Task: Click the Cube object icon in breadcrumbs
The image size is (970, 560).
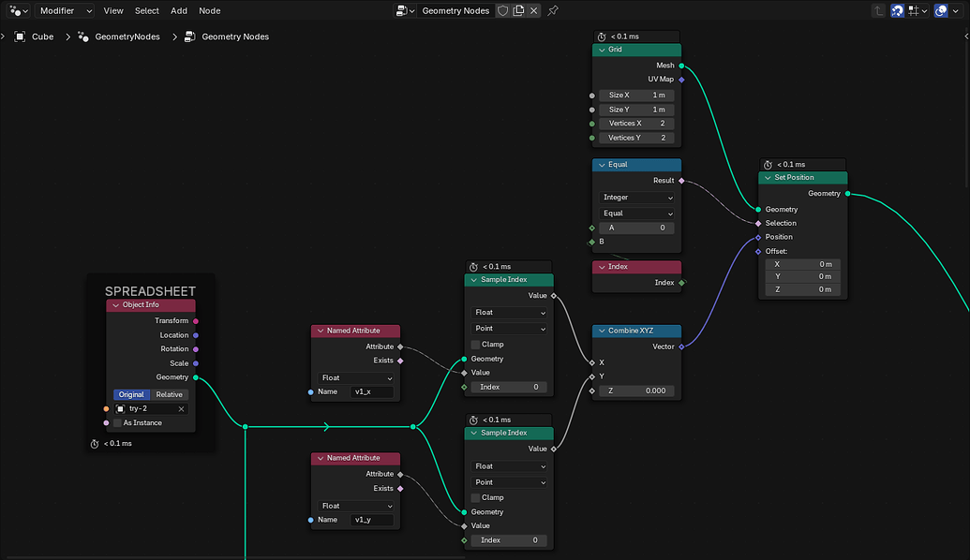Action: pyautogui.click(x=20, y=37)
